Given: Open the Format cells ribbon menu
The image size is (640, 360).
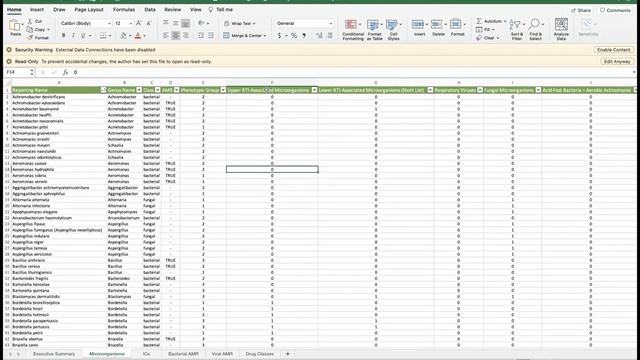Looking at the screenshot, I should (x=457, y=28).
